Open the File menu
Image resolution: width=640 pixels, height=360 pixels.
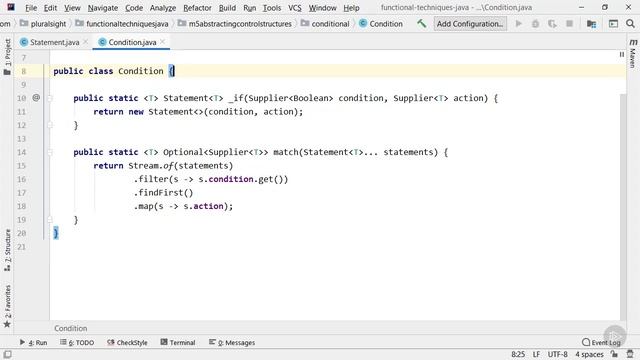coord(31,8)
